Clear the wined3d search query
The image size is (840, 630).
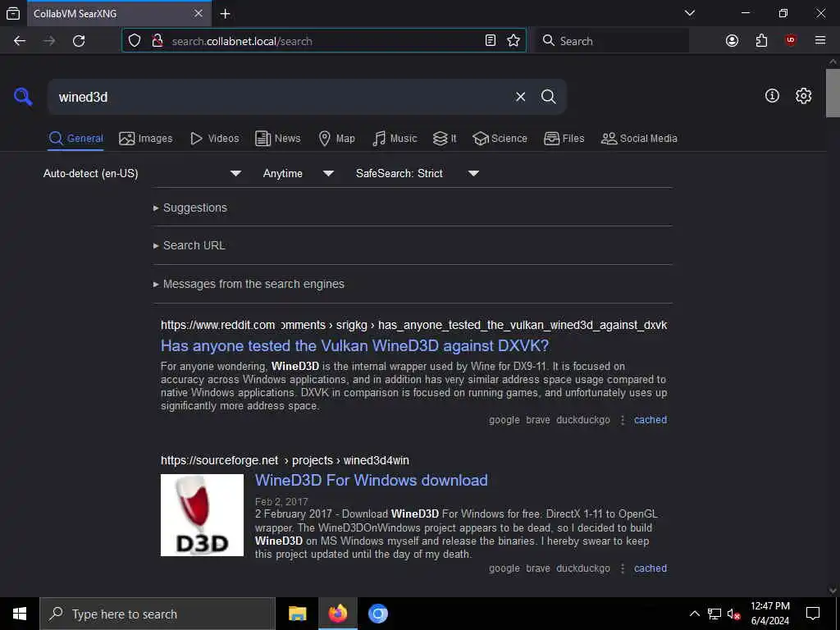click(520, 97)
